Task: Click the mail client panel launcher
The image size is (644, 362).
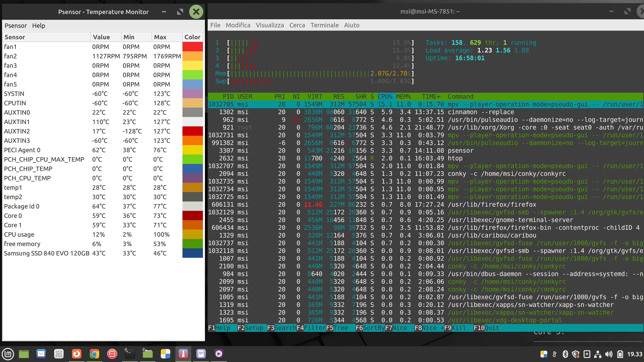Action: tap(41, 354)
